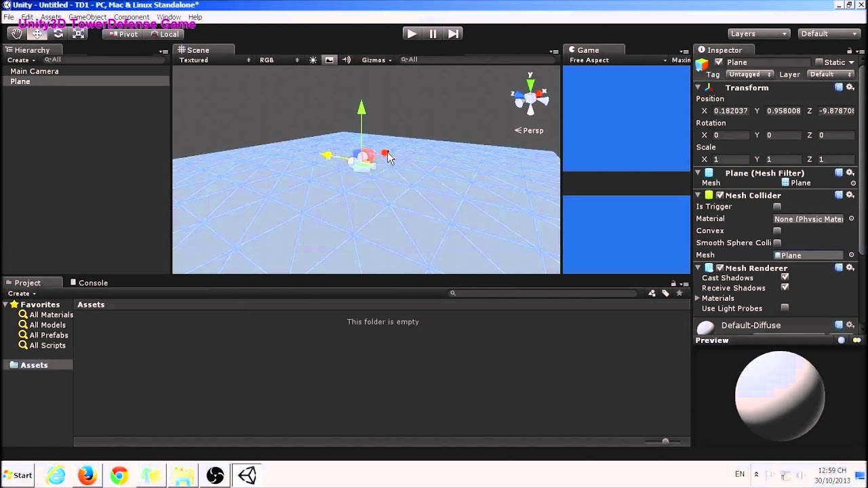
Task: Collapse the Plane (Mesh Filter) component
Action: pyautogui.click(x=698, y=173)
